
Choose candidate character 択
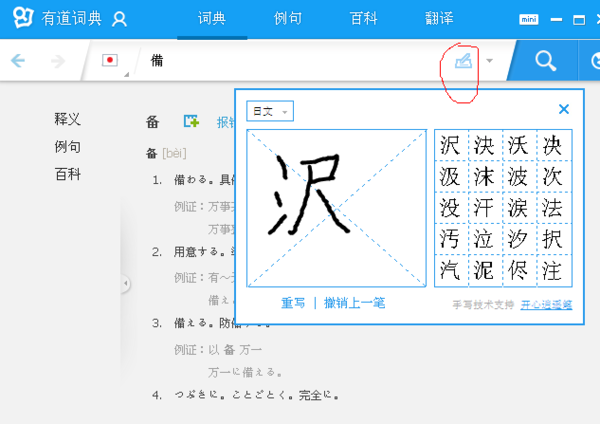(552, 239)
